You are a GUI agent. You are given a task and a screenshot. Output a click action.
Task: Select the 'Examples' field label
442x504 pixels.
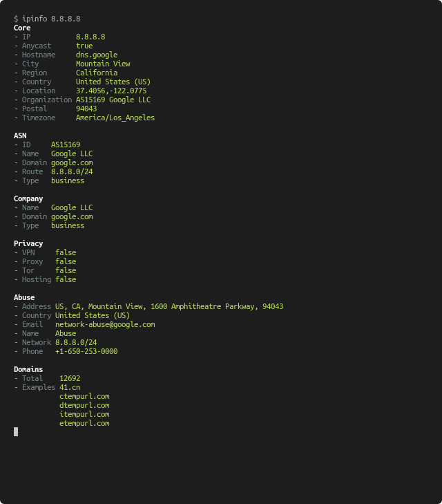39,388
